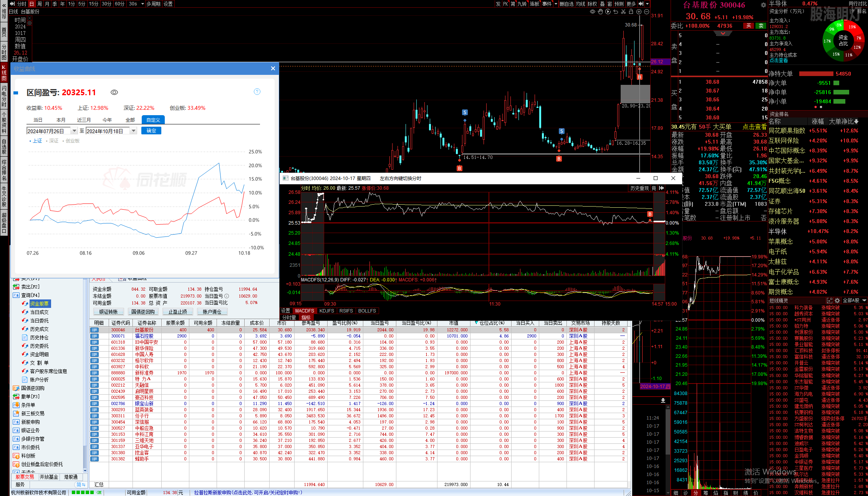
Task: Switch to 全部 range tab
Action: (x=130, y=120)
